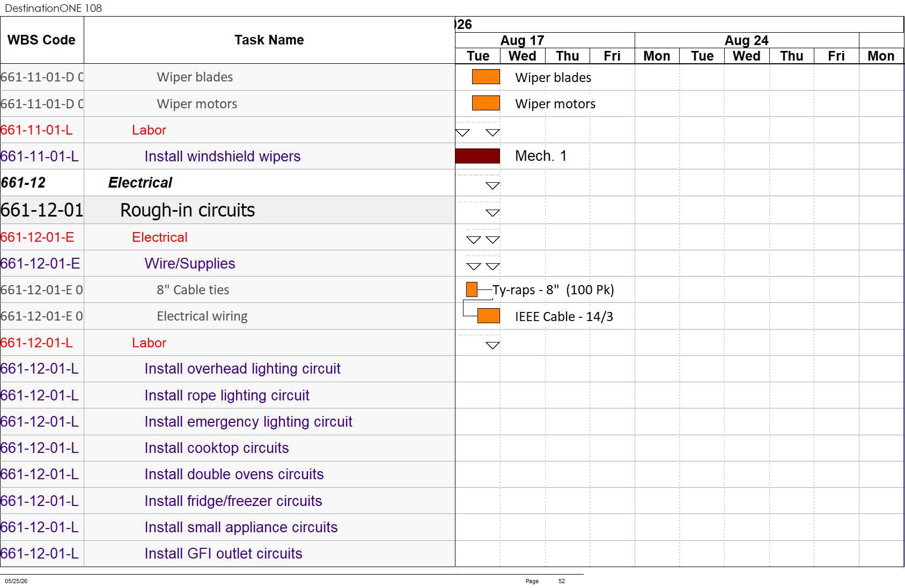Click the IEEE Cable - 14/3 label
905x588 pixels.
coord(564,317)
